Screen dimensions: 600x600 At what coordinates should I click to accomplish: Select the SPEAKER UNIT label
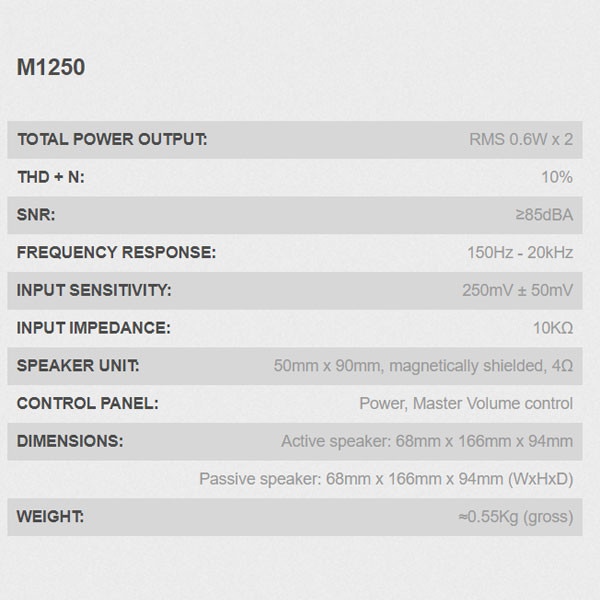click(78, 365)
